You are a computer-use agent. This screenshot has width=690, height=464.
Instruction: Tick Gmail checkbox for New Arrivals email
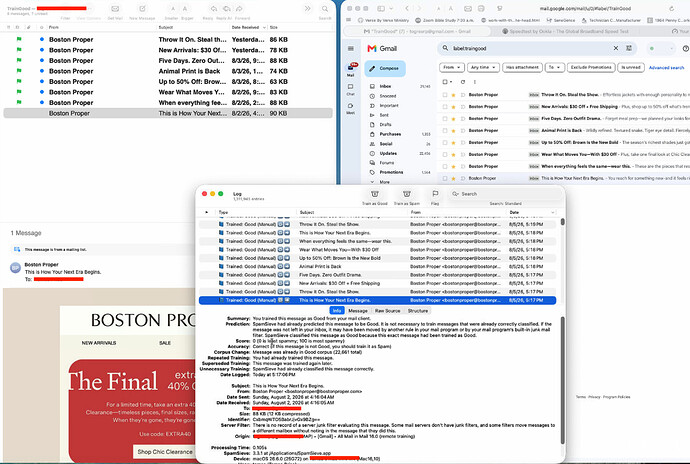click(x=445, y=107)
